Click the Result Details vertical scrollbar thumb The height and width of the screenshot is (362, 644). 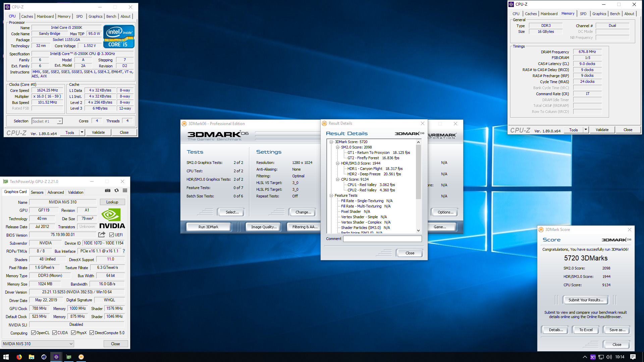[x=418, y=171]
